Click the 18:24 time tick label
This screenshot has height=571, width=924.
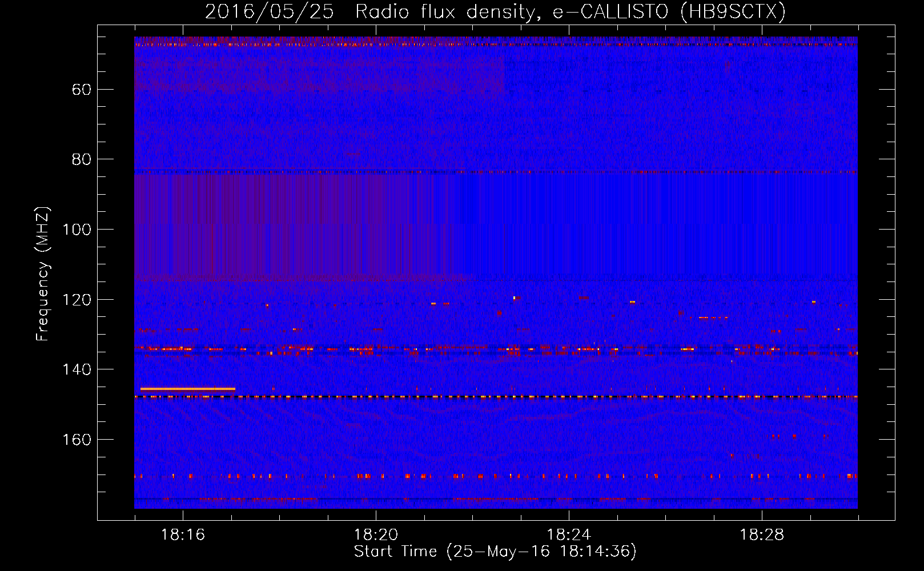tap(569, 535)
